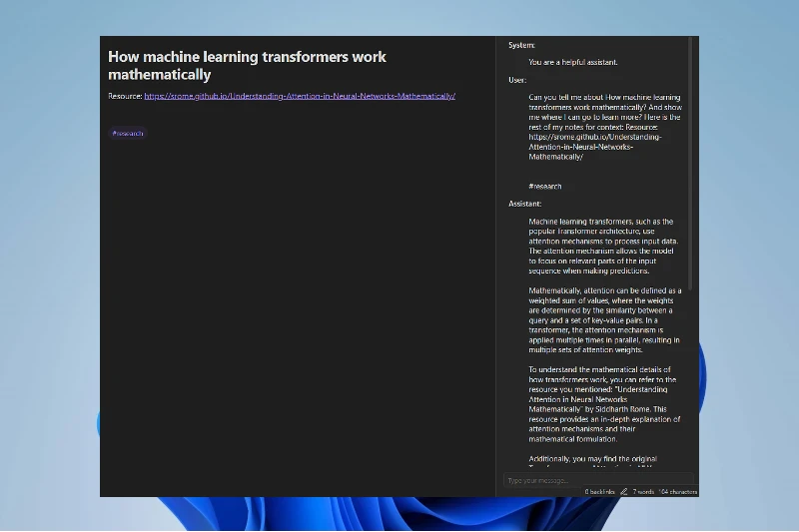
Task: Click the '104 characters' status bar count
Action: tap(678, 492)
